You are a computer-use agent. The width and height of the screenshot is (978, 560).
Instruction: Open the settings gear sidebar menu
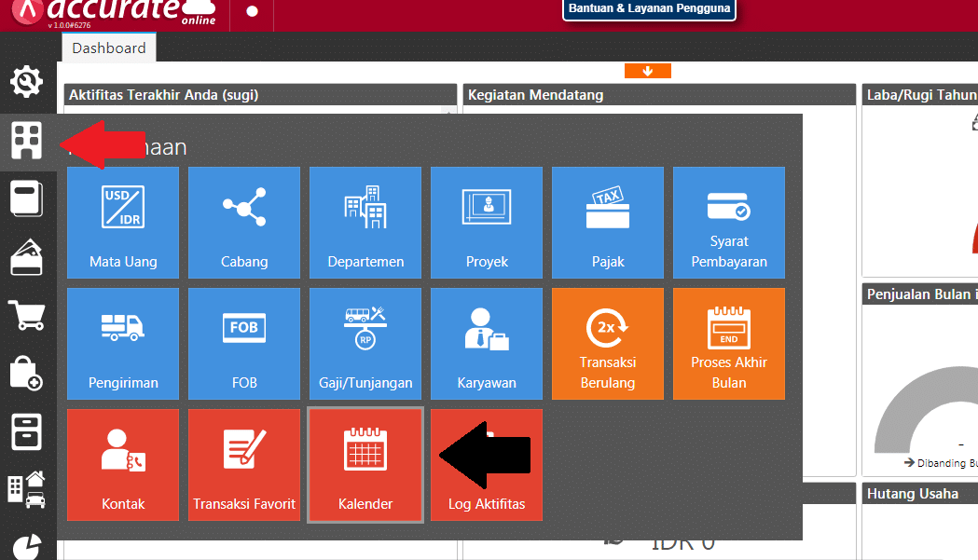(x=26, y=82)
